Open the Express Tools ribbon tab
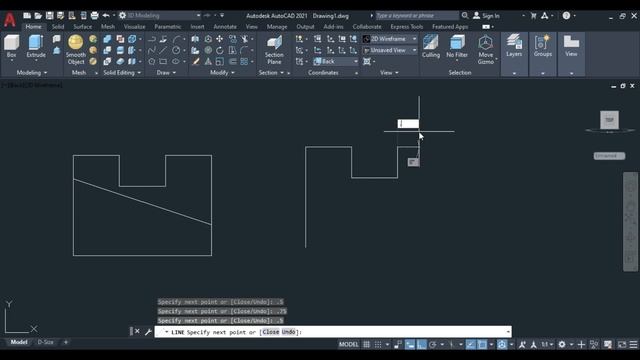Viewport: 640px width, 360px height. tap(407, 27)
